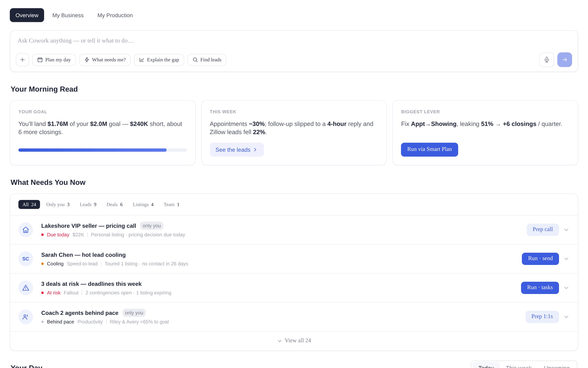Click the people icon for Coach 2 agents
The width and height of the screenshot is (588, 368).
pos(26,317)
